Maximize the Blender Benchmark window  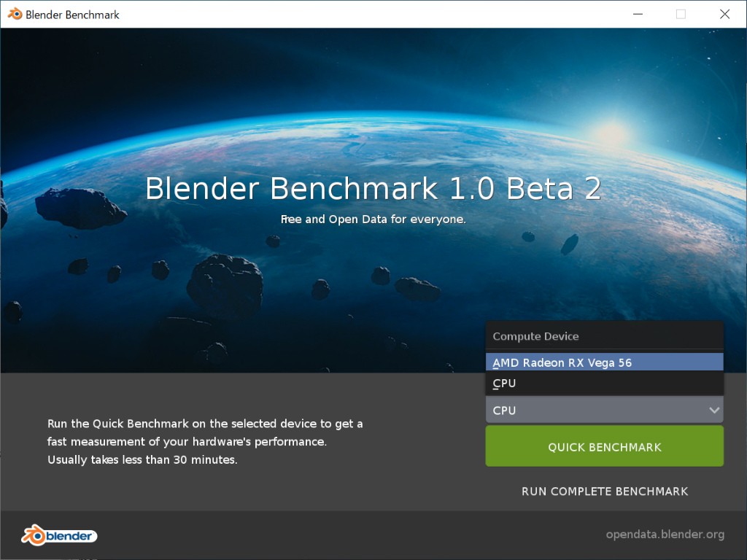click(x=681, y=14)
